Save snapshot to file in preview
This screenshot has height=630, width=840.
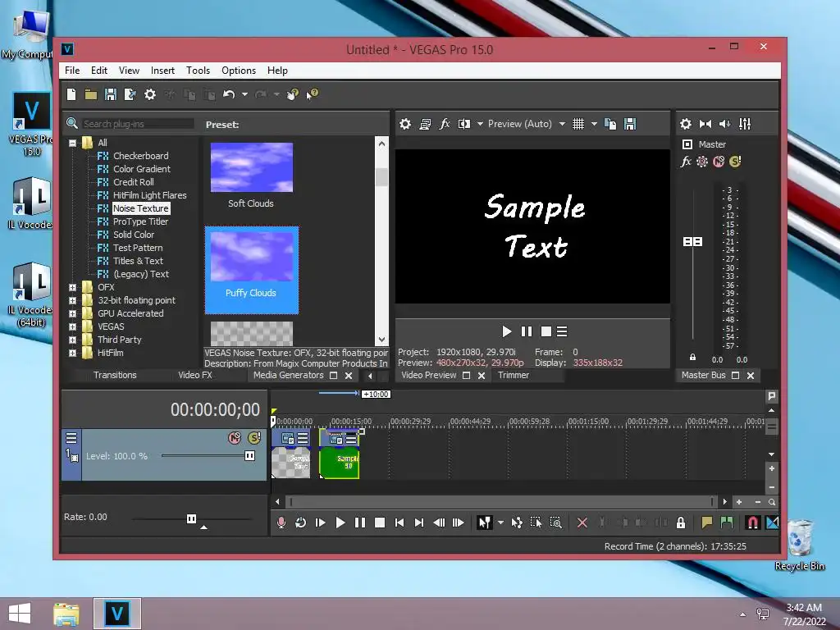point(630,125)
